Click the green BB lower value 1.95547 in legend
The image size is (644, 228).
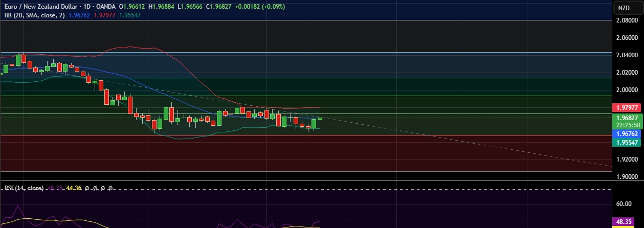[130, 15]
